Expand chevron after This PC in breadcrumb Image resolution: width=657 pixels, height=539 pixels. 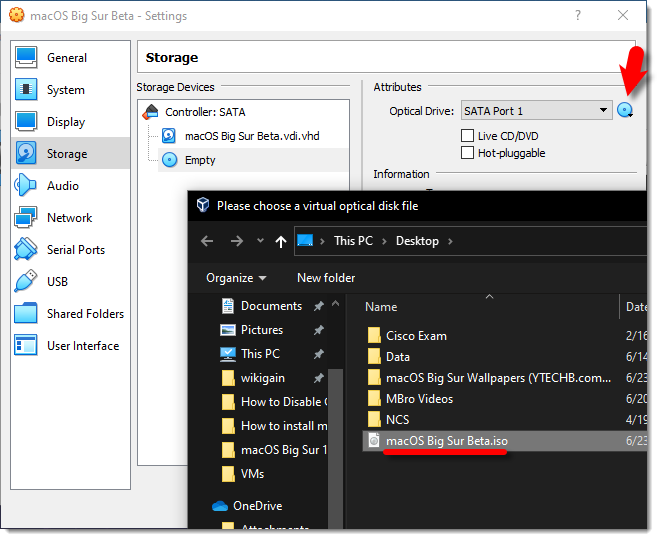[x=384, y=241]
